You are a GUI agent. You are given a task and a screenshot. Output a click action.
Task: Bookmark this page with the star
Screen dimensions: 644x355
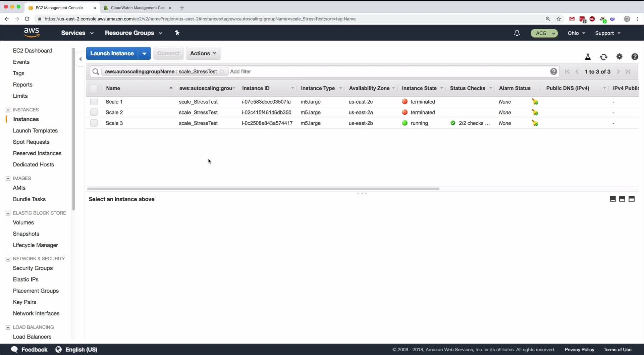coord(558,19)
